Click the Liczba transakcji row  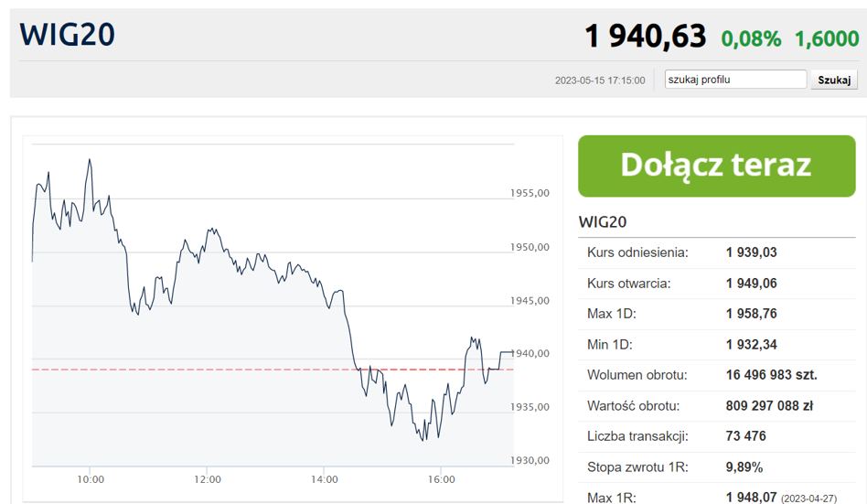(x=717, y=436)
